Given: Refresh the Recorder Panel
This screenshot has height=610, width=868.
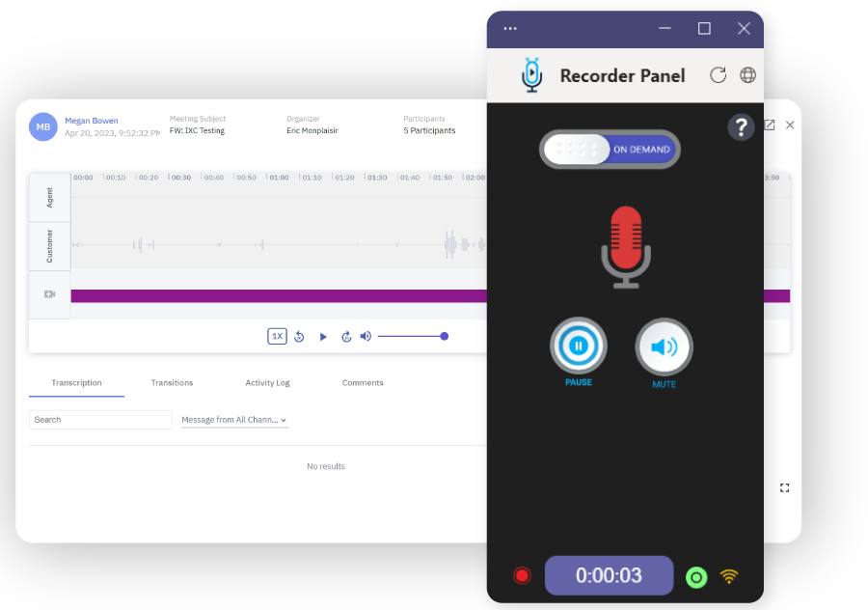Looking at the screenshot, I should pos(718,74).
